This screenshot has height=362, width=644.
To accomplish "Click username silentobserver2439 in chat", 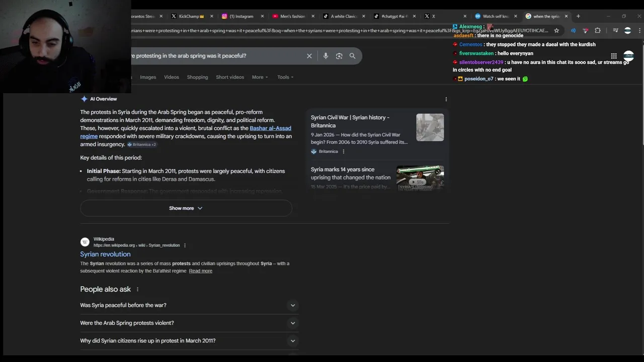I will [x=481, y=62].
